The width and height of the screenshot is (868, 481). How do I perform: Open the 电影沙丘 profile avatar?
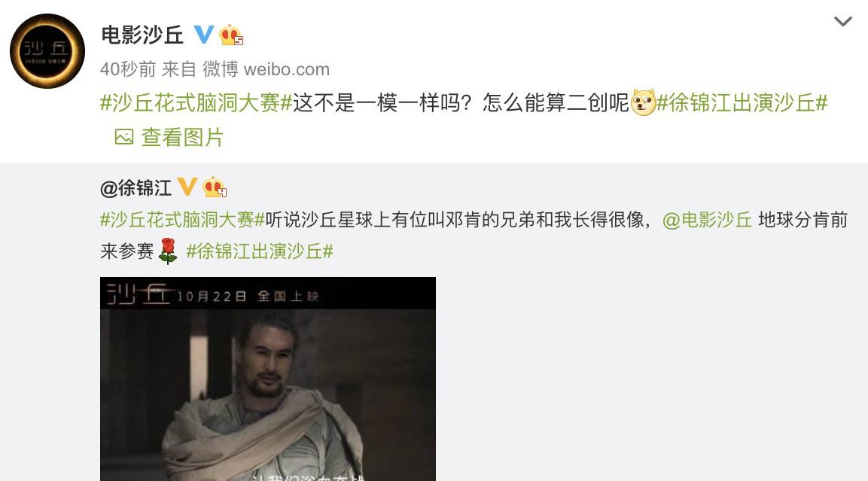[47, 51]
